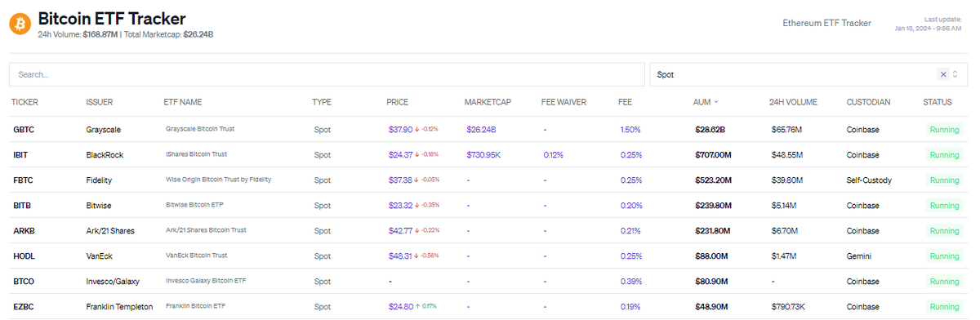
Task: Click ARKB 24h volume $6.70M
Action: 785,231
